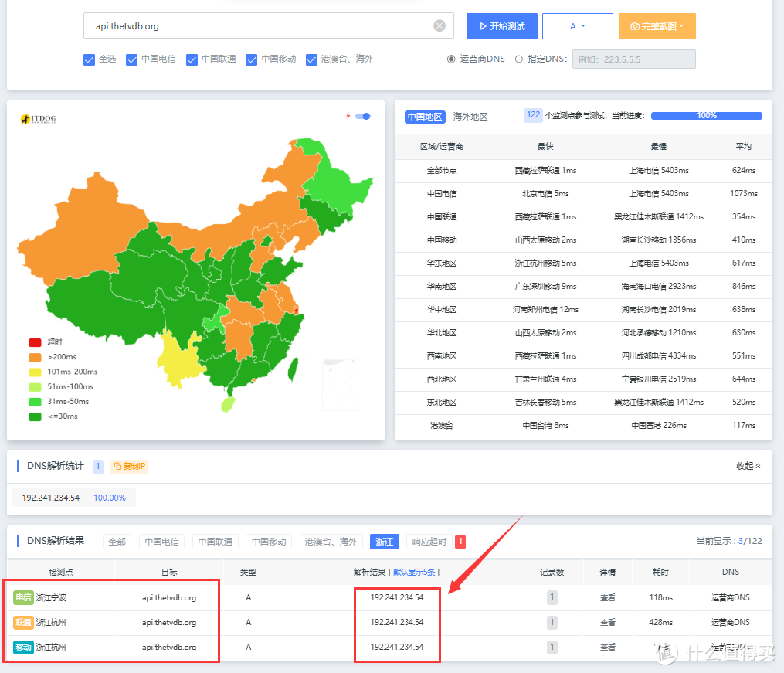The image size is (784, 673).
Task: Click the 电信 badge for 浙江宁波
Action: pos(23,597)
